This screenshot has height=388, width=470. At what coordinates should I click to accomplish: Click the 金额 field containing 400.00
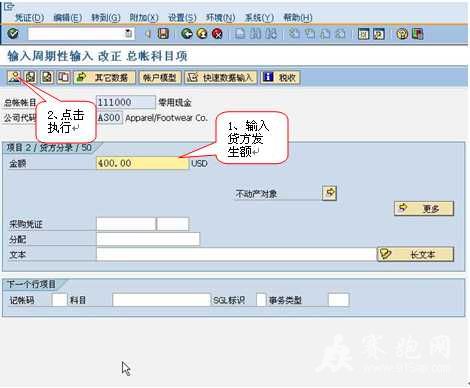(x=142, y=163)
